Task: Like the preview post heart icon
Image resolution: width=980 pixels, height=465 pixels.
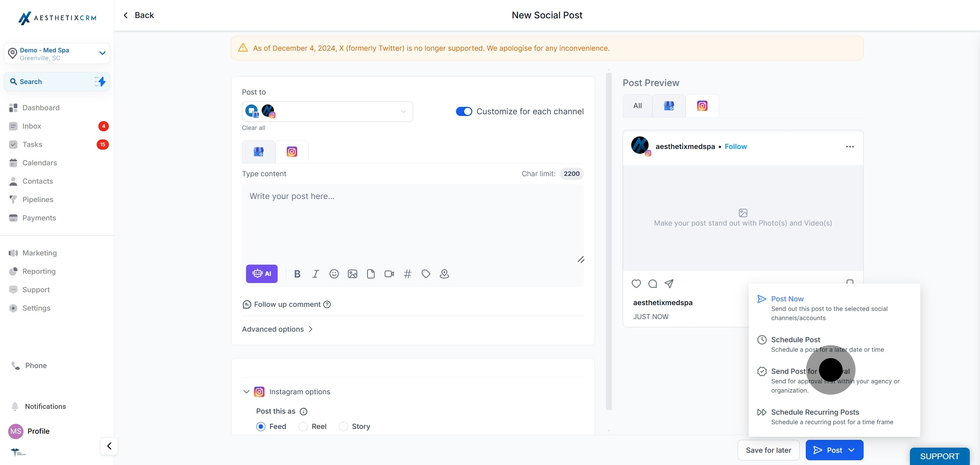Action: point(636,284)
